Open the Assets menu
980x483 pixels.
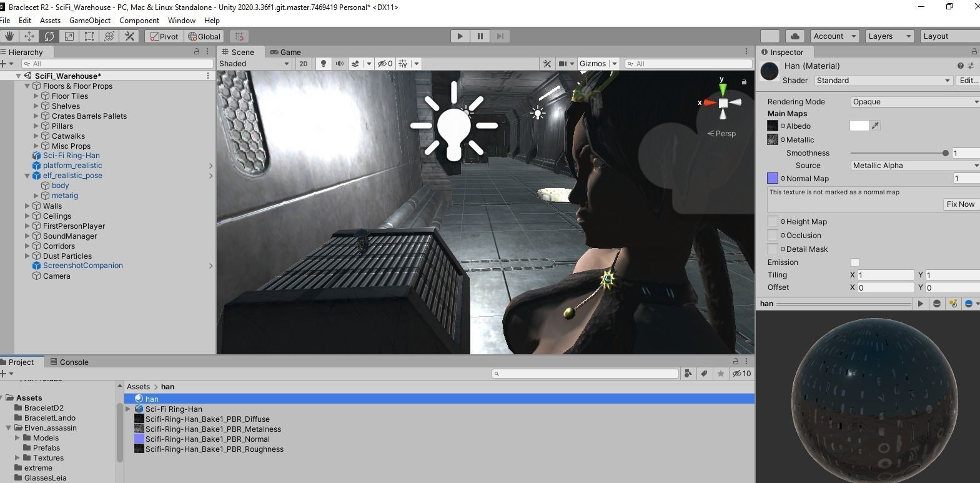(x=50, y=21)
